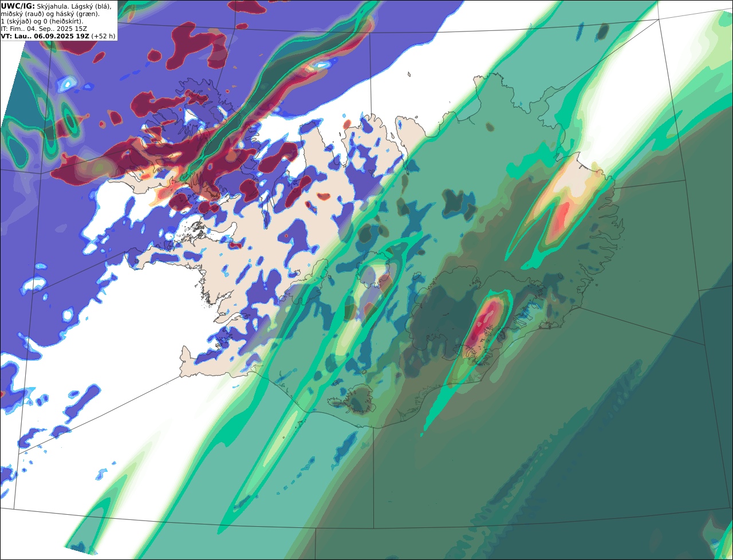The width and height of the screenshot is (733, 560).
Task: Click 'VT: Lau.. 06.09.2025 19Z' valid time
Action: (45, 36)
